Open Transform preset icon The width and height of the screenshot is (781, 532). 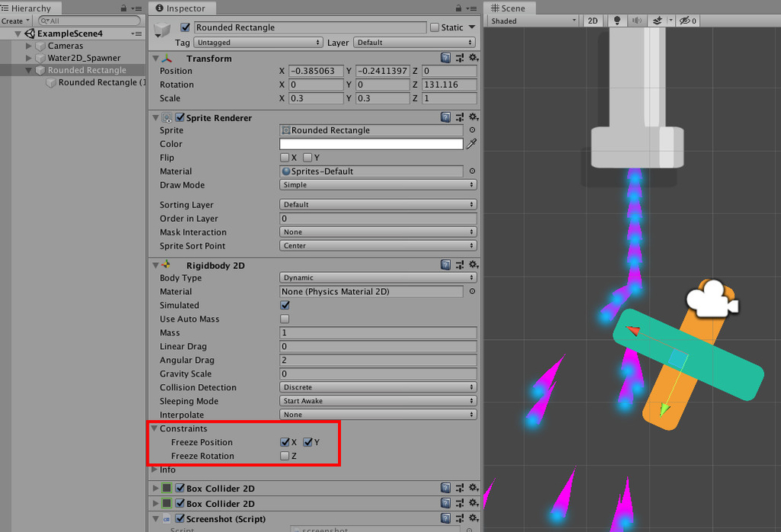tap(459, 58)
